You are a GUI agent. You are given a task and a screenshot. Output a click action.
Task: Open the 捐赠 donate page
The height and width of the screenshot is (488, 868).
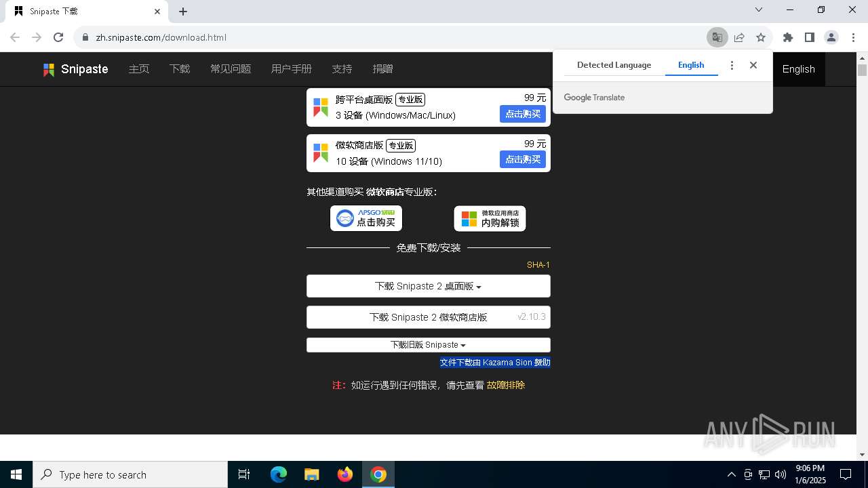tap(382, 69)
